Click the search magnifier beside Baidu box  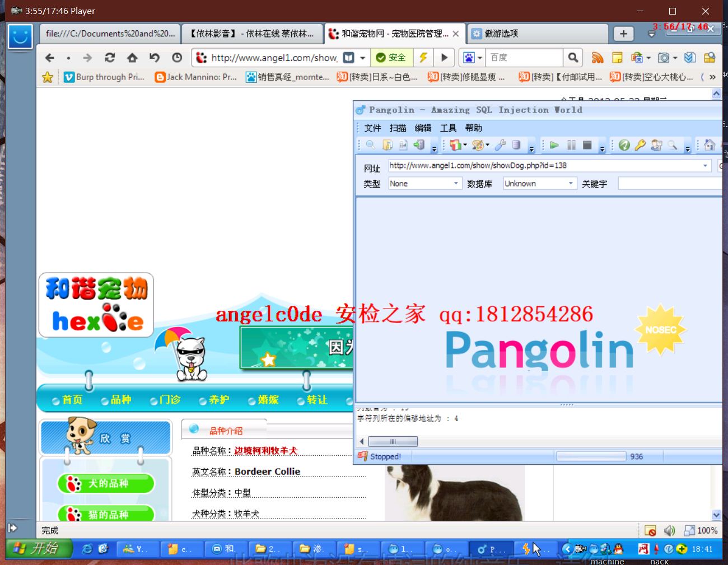(573, 58)
